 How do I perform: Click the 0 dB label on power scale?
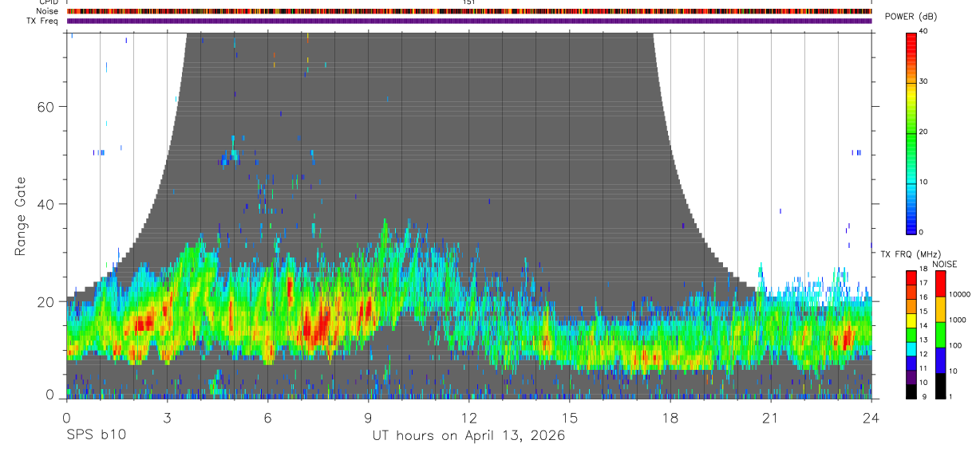pos(922,232)
